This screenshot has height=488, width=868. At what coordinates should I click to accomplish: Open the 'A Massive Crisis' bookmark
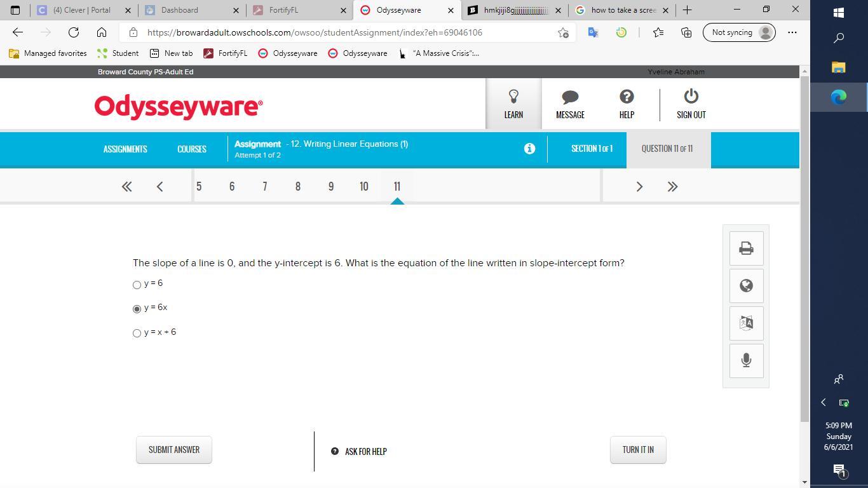tap(439, 53)
